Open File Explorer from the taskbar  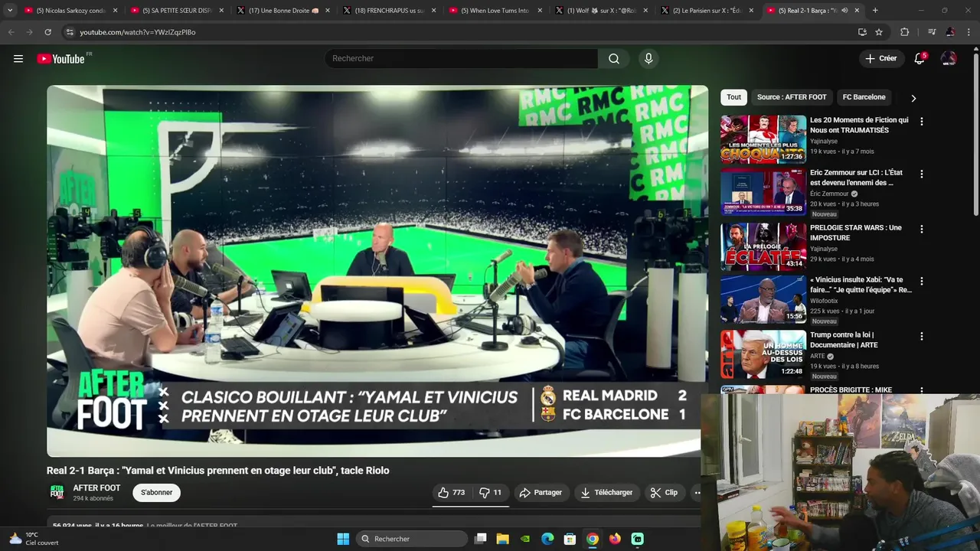pyautogui.click(x=503, y=539)
